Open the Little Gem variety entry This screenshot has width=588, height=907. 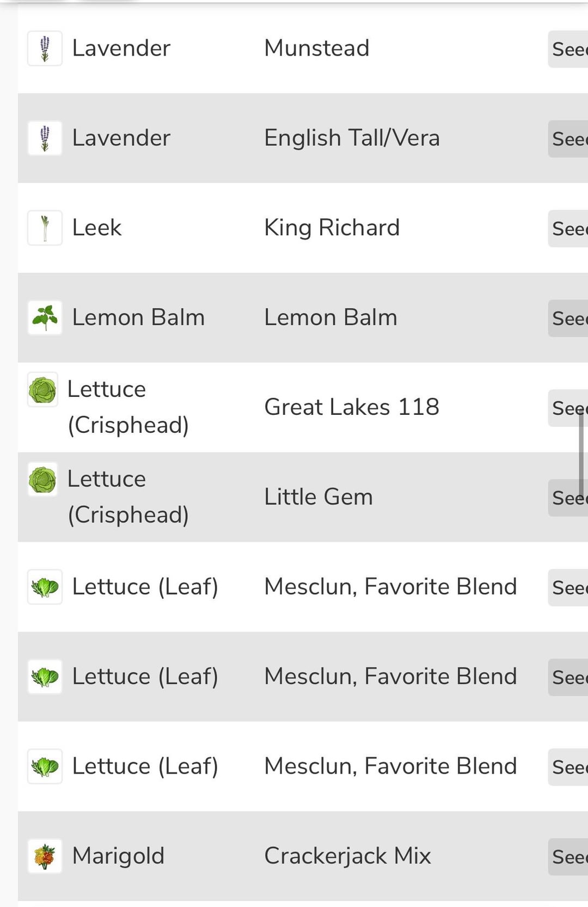(x=318, y=497)
